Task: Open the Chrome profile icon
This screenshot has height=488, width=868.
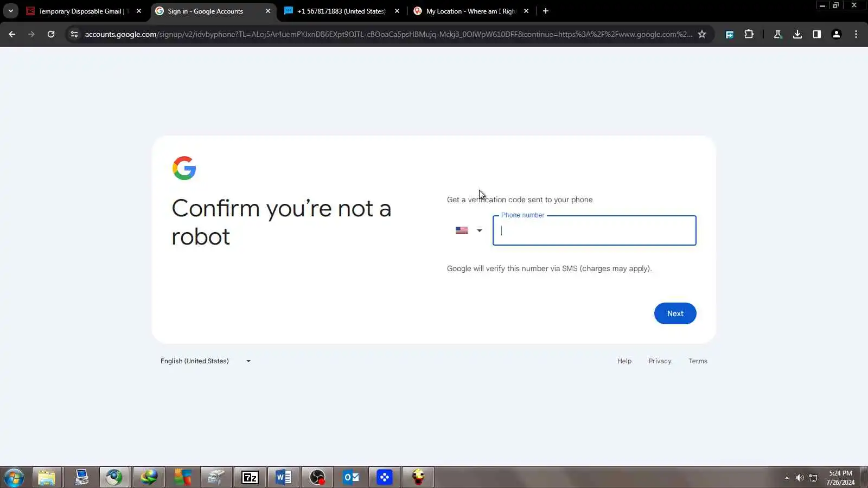Action: click(837, 34)
